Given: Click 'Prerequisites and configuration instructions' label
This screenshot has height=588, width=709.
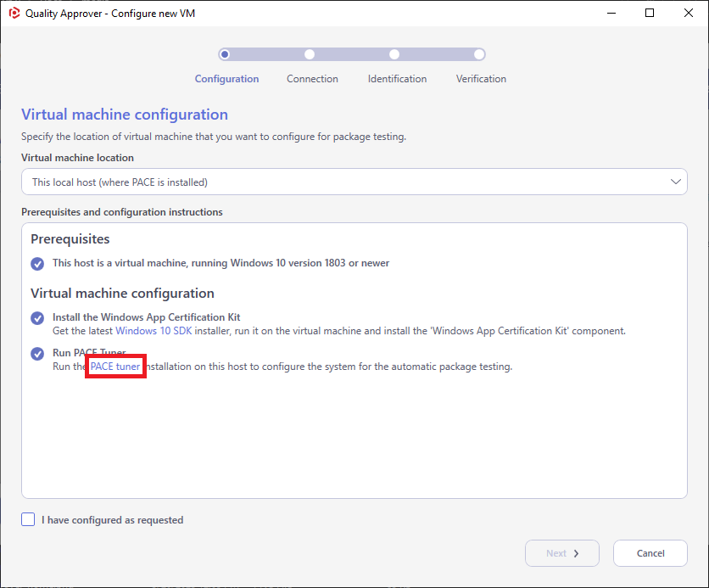Looking at the screenshot, I should pos(121,211).
